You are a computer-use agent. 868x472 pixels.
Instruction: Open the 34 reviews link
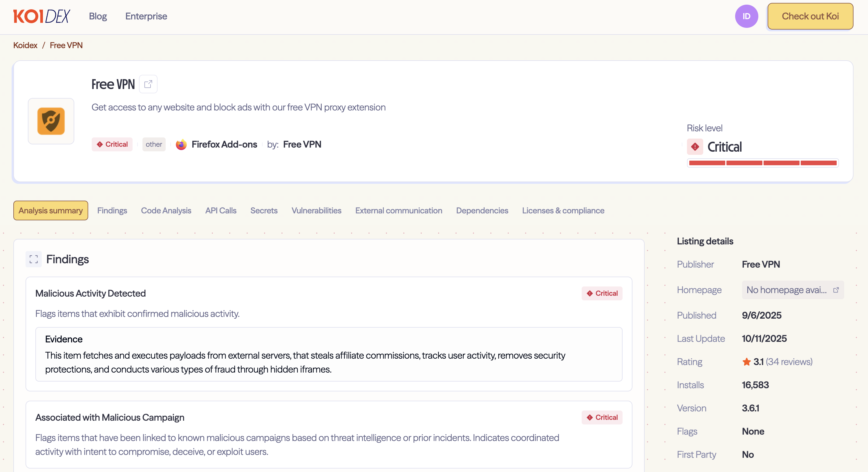pos(789,361)
